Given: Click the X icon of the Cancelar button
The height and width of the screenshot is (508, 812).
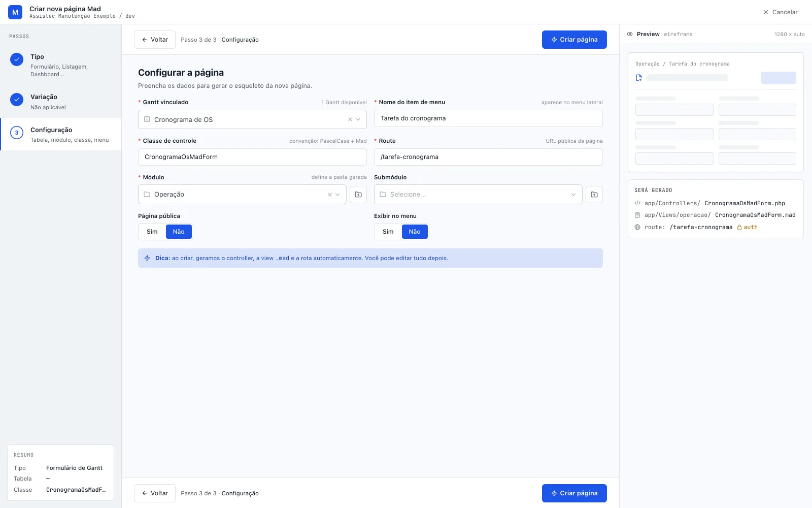Looking at the screenshot, I should 766,12.
